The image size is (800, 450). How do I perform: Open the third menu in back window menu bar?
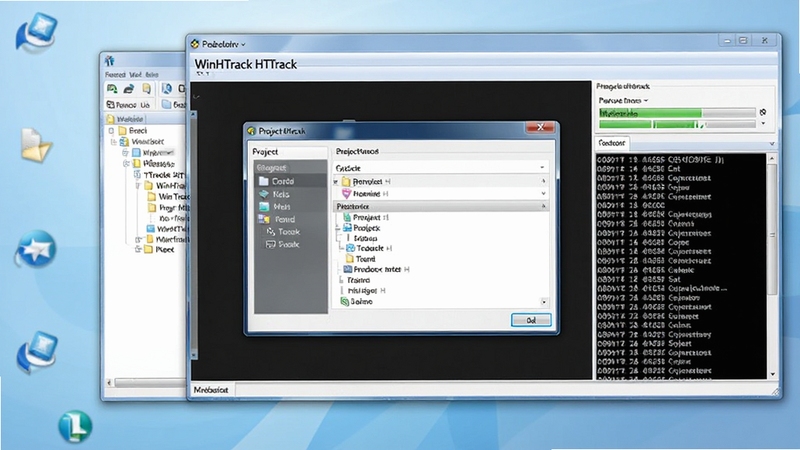(152, 74)
